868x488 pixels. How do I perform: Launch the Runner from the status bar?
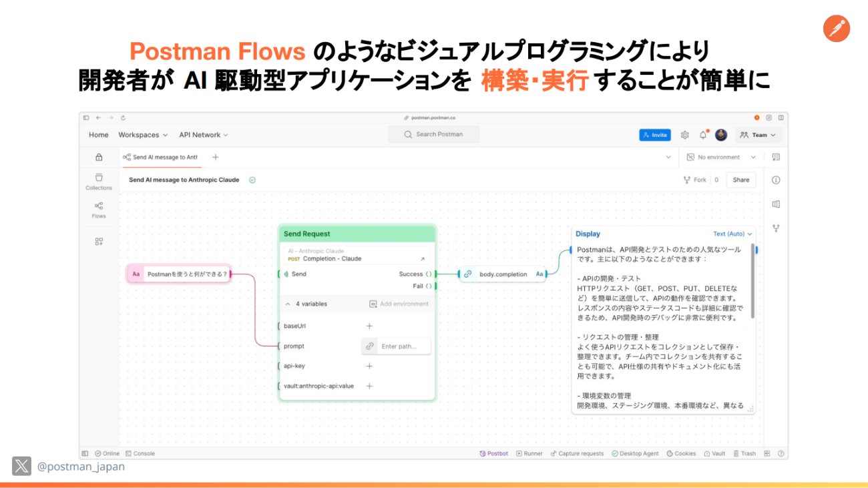528,453
